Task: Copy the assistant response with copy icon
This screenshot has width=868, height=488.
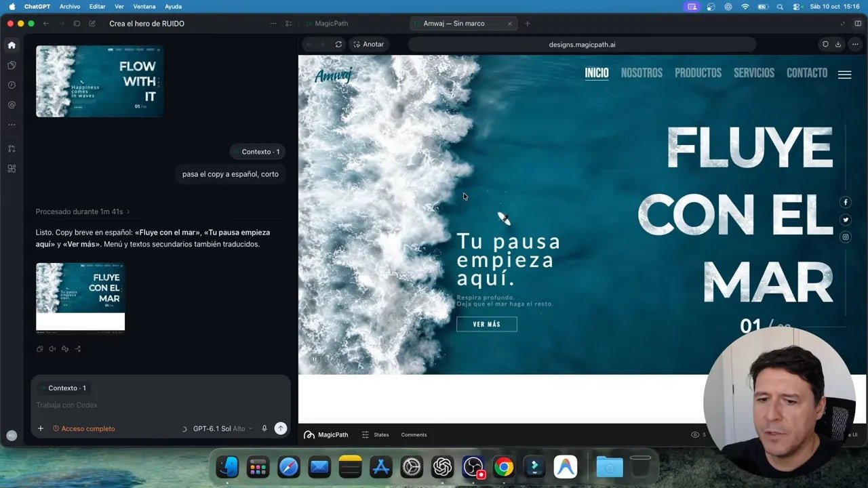Action: click(x=39, y=349)
